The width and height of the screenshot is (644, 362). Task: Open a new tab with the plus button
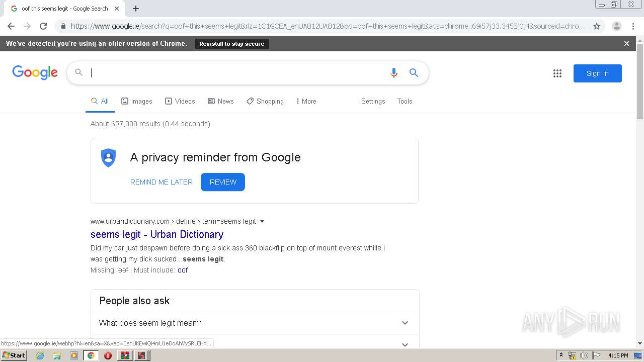point(136,9)
